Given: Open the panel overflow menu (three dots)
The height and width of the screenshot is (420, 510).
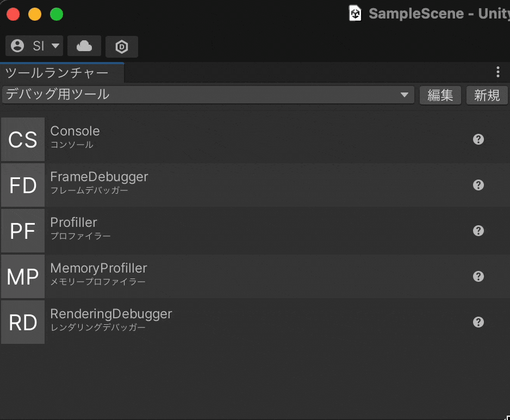Looking at the screenshot, I should pos(499,71).
